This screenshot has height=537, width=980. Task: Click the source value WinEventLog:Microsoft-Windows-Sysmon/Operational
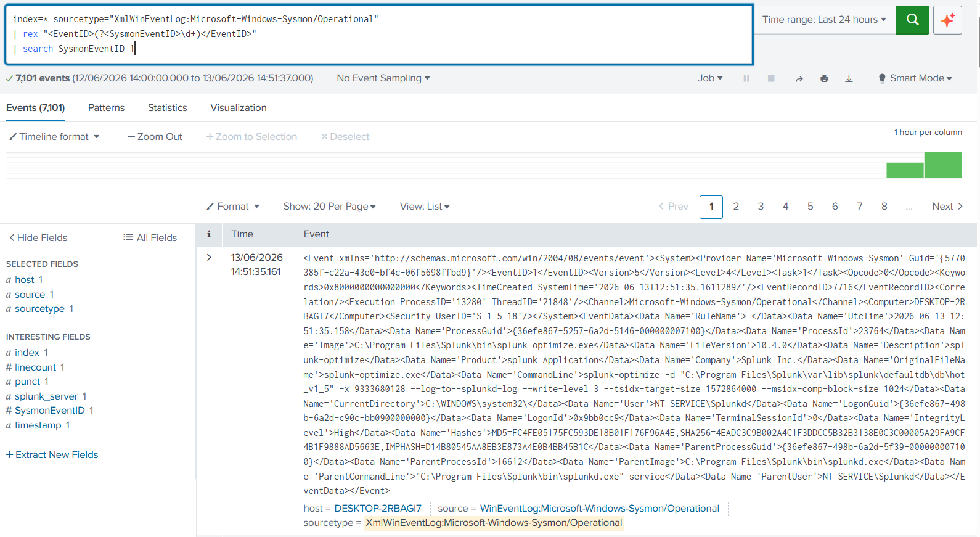tap(600, 509)
